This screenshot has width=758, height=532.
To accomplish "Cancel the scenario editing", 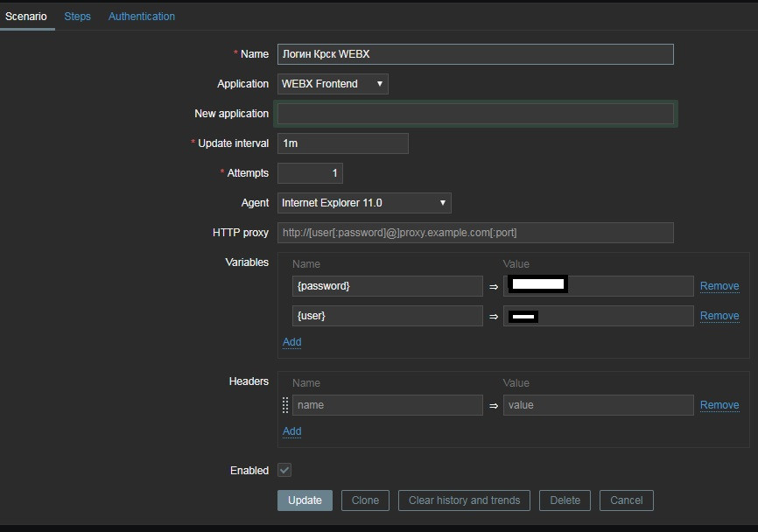I will pos(626,500).
